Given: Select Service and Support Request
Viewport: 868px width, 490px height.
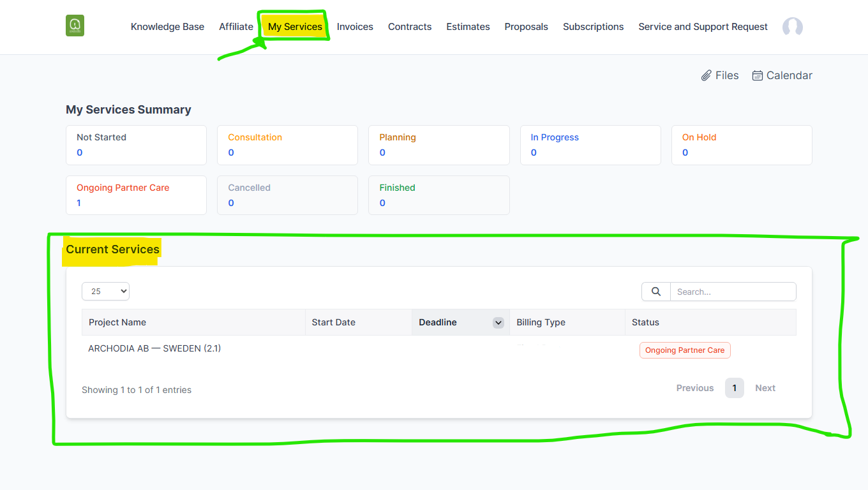Looking at the screenshot, I should [x=703, y=27].
